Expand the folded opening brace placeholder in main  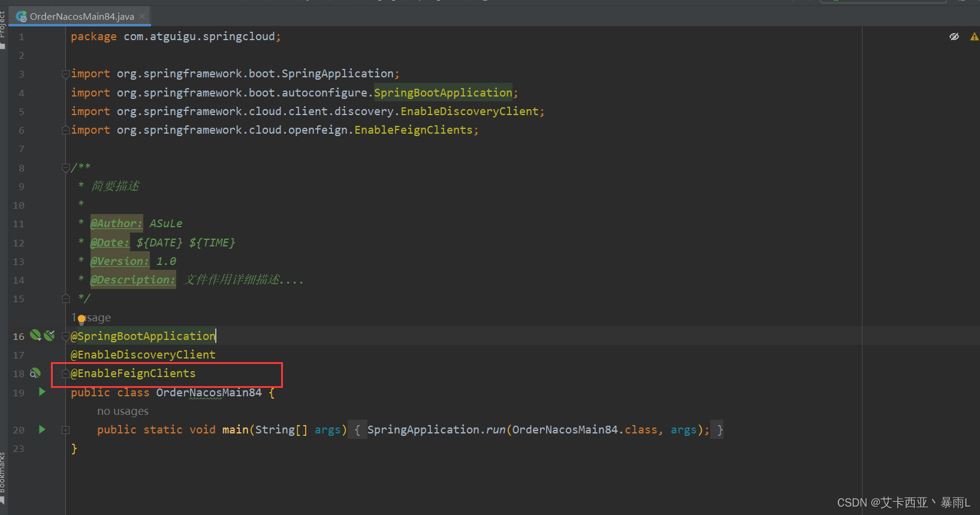[357, 430]
